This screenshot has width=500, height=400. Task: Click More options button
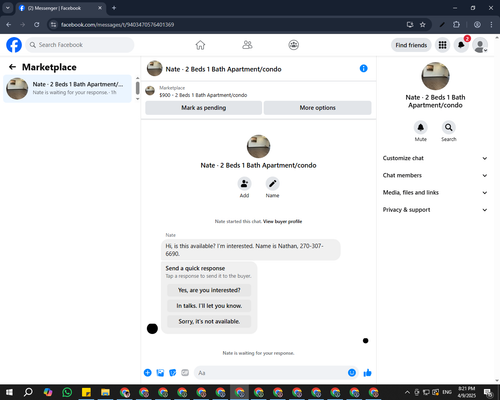pos(317,108)
